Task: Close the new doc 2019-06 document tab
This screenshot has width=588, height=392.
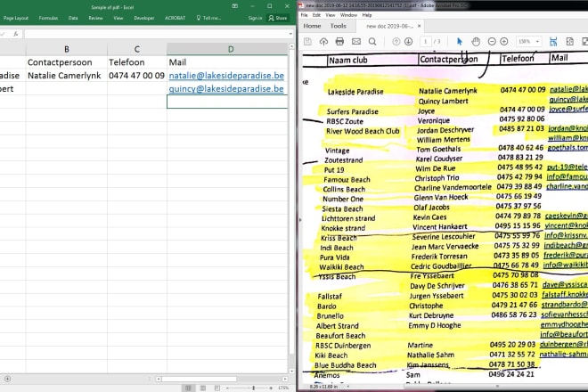Action: pos(420,26)
